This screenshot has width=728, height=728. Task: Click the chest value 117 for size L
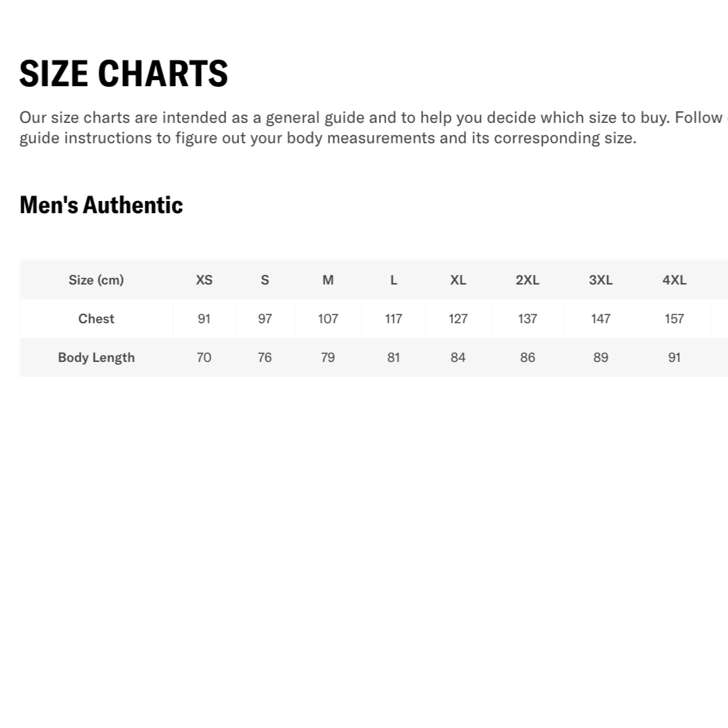[x=394, y=318]
